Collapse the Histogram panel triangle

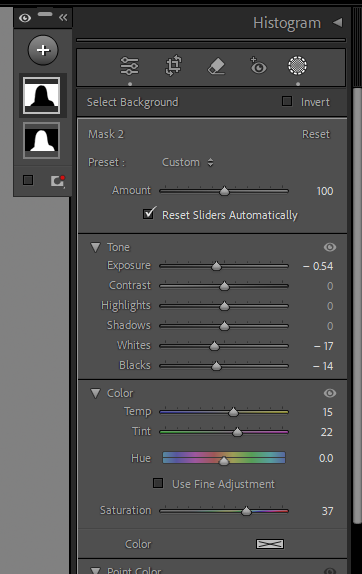tap(337, 23)
